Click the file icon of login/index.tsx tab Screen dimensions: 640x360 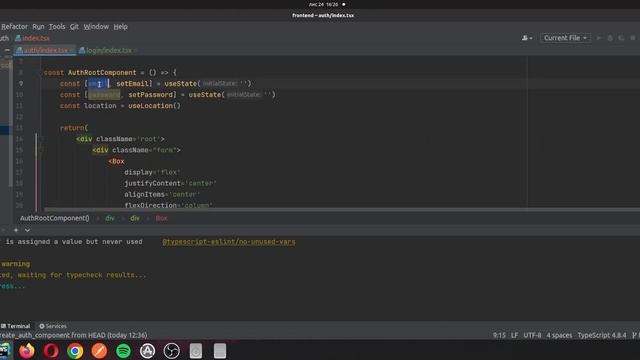coord(82,50)
